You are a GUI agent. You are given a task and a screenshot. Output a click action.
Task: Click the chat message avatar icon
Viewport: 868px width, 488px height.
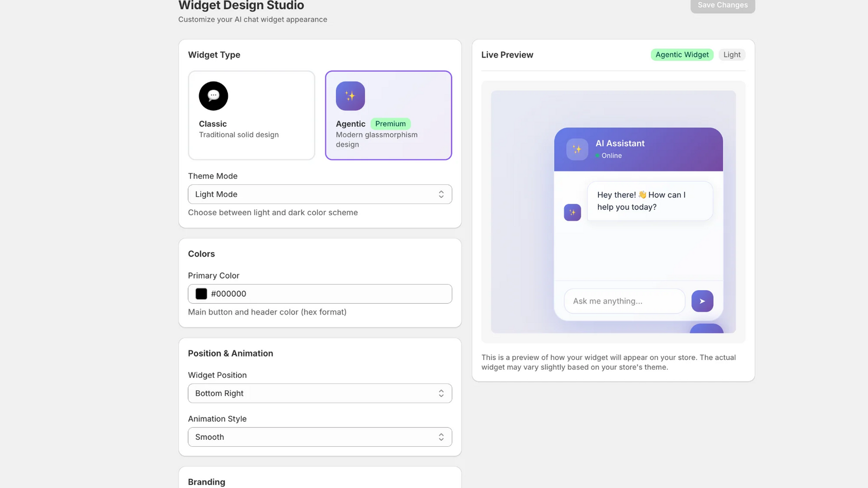(572, 213)
